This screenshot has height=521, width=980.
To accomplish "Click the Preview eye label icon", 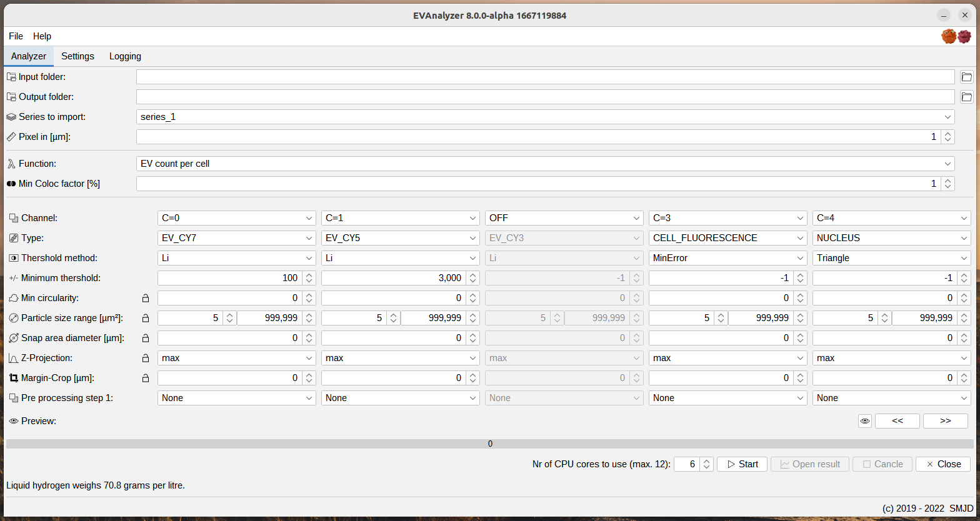I will [14, 421].
